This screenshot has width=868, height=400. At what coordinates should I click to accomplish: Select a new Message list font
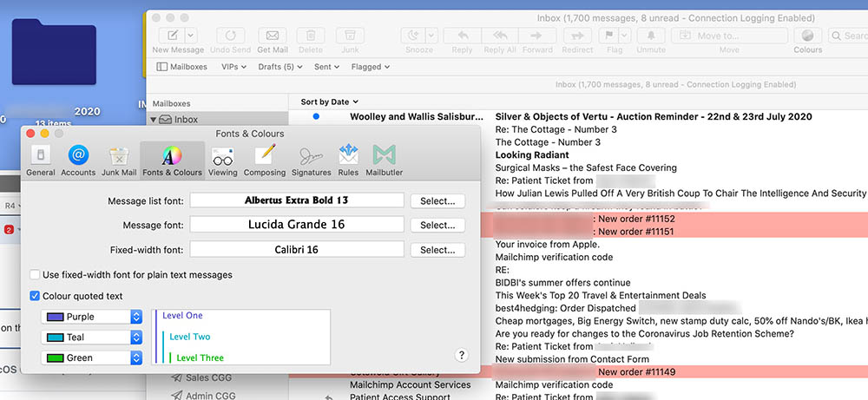pos(437,200)
